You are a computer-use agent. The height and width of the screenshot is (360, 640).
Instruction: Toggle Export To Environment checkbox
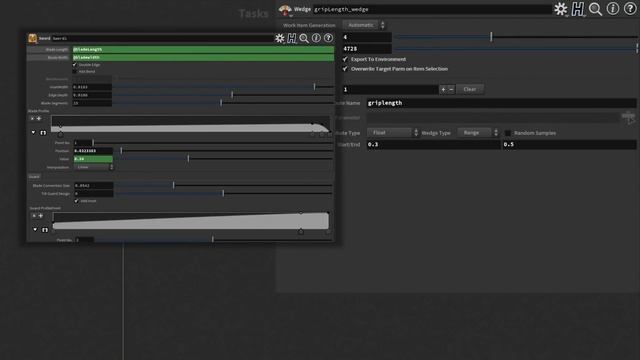[345, 59]
